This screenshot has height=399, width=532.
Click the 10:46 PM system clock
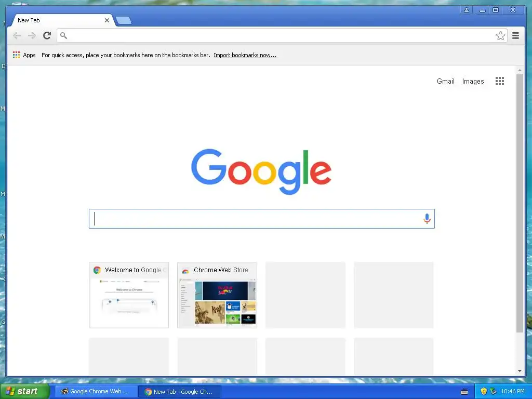pos(513,391)
